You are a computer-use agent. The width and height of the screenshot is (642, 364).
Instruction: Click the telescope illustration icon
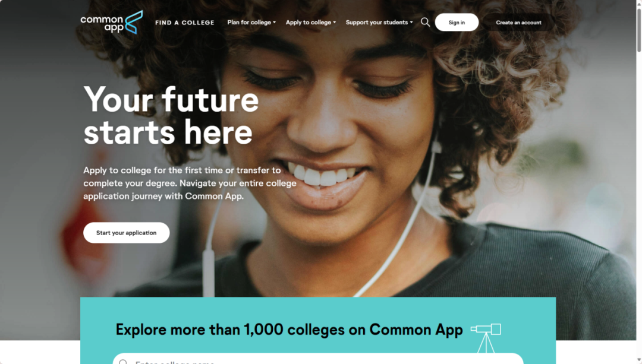486,338
